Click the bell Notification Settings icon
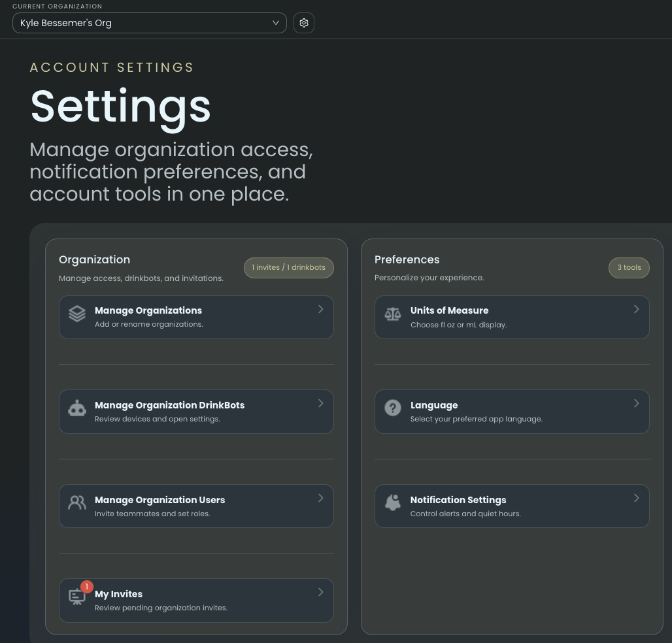 click(393, 503)
